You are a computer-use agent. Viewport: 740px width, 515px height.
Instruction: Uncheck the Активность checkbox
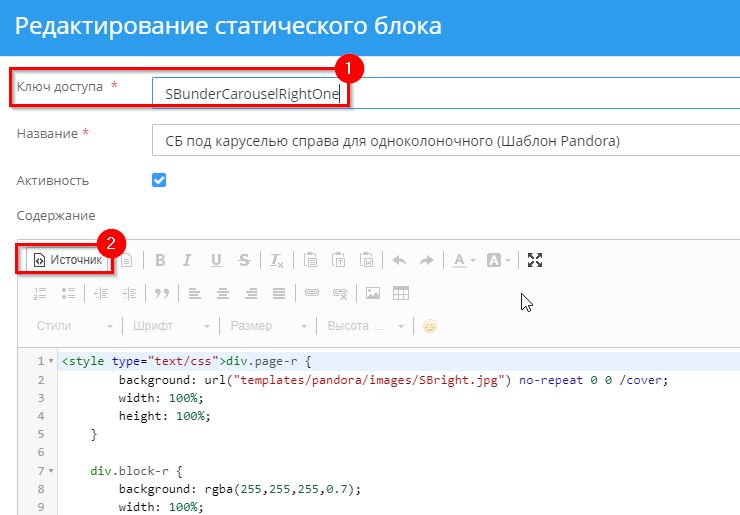pyautogui.click(x=158, y=181)
